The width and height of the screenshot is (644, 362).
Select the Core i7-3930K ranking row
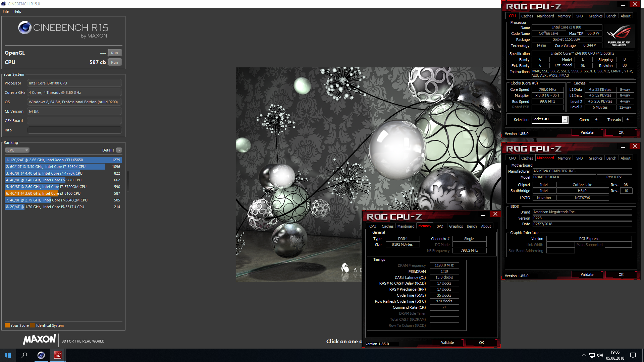tap(63, 167)
